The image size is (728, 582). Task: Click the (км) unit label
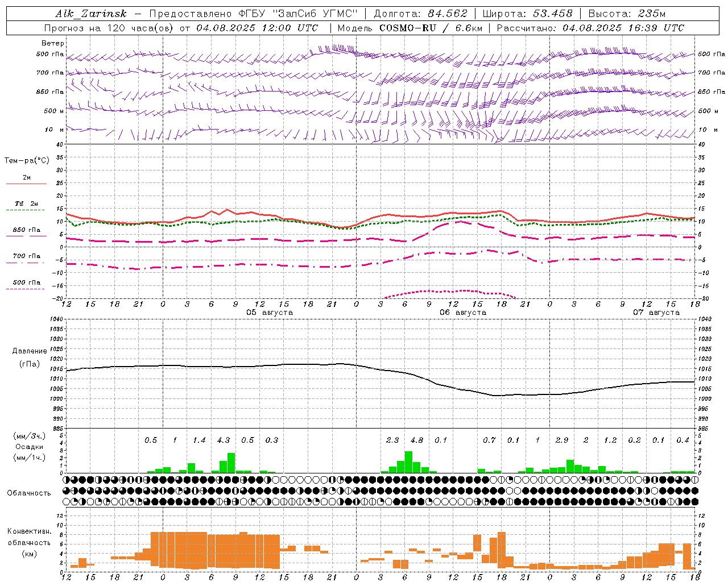tap(30, 554)
